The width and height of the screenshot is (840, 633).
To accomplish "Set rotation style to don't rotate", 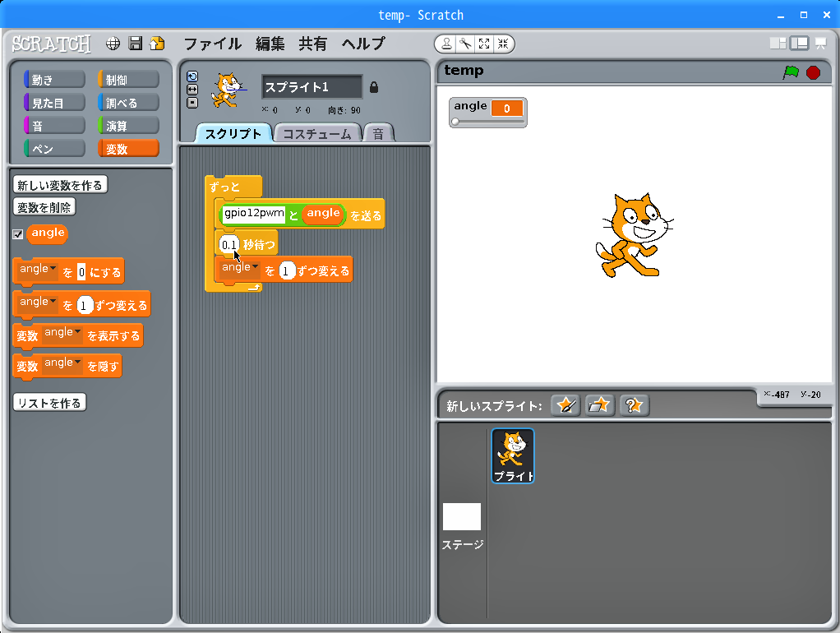I will click(192, 103).
